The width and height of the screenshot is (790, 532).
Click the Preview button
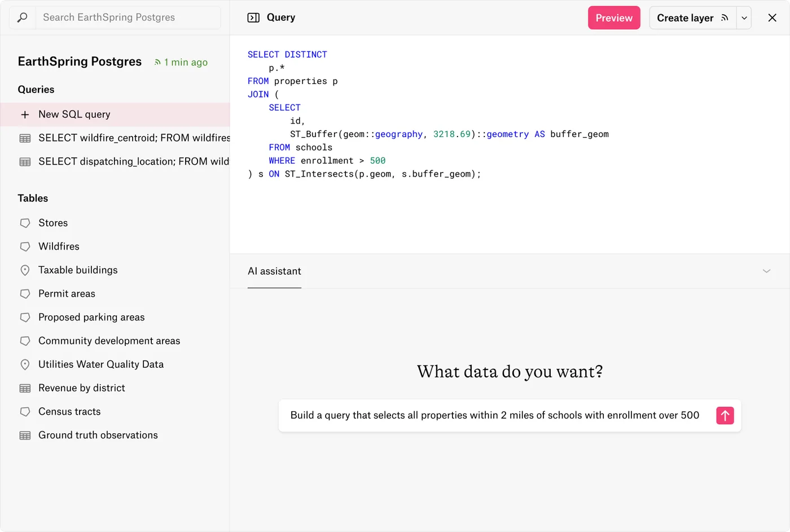[x=614, y=17]
